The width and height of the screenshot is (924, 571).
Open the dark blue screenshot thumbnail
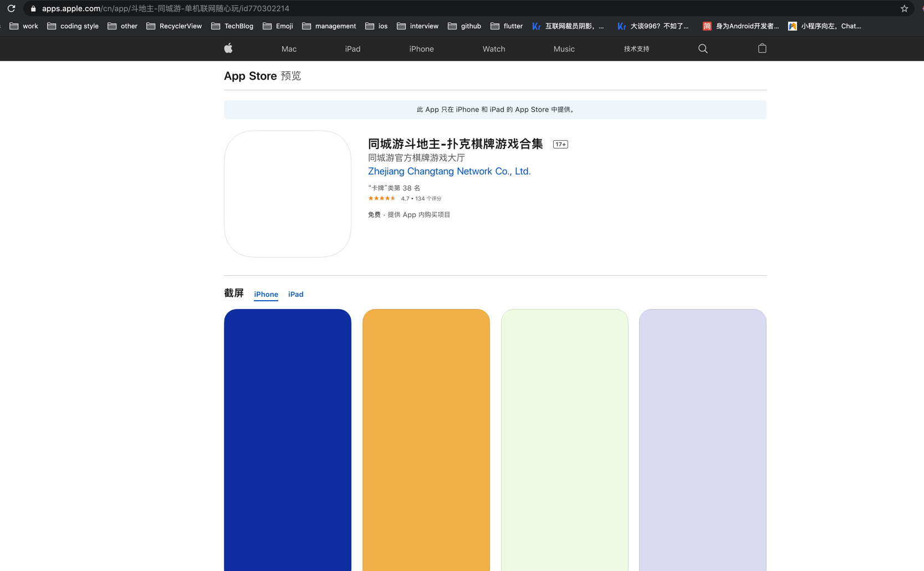288,440
